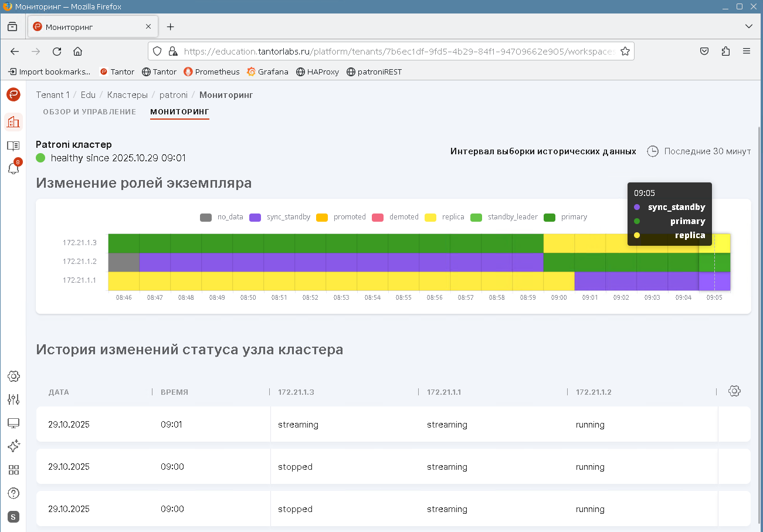This screenshot has height=532, width=763.
Task: Open the 'Последние 30 минут' interval selector
Action: (699, 151)
